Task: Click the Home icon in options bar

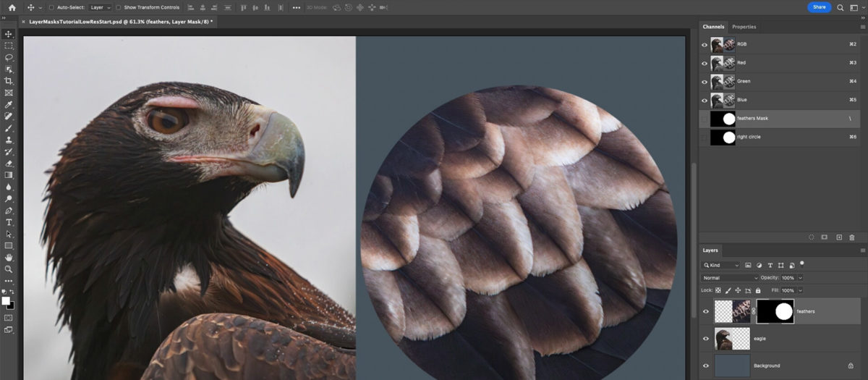Action: (x=12, y=7)
